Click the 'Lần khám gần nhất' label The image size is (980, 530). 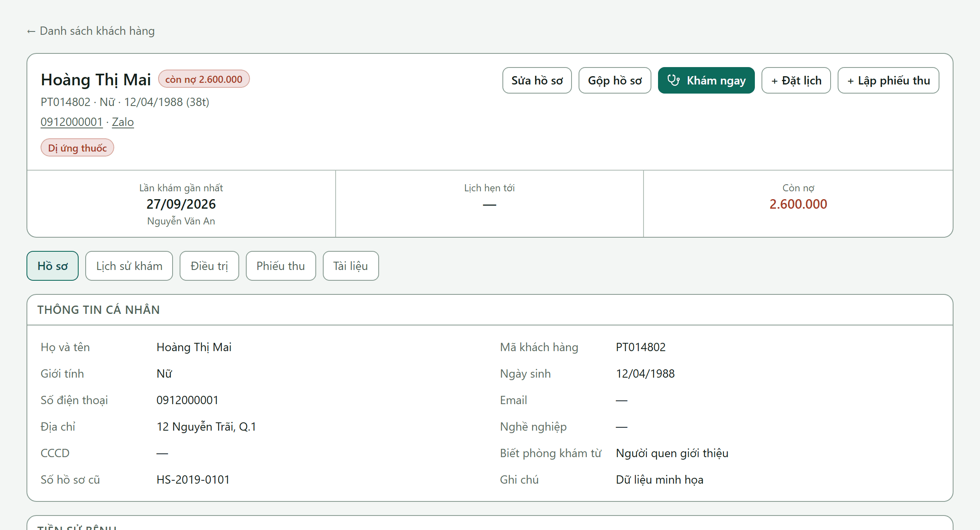(181, 188)
